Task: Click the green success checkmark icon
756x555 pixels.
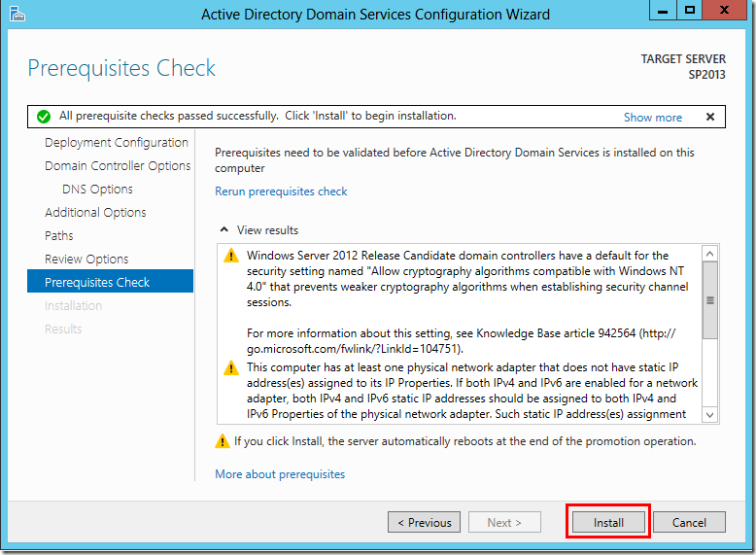Action: 44,117
